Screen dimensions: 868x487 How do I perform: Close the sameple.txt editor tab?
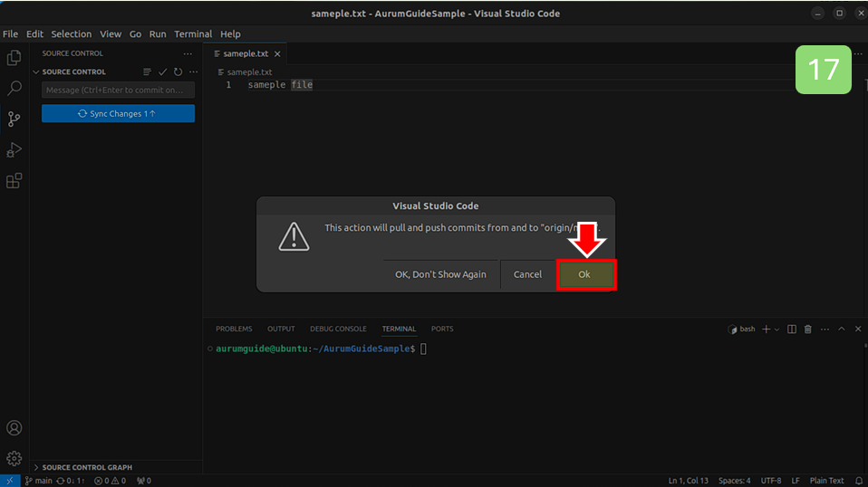click(x=277, y=53)
